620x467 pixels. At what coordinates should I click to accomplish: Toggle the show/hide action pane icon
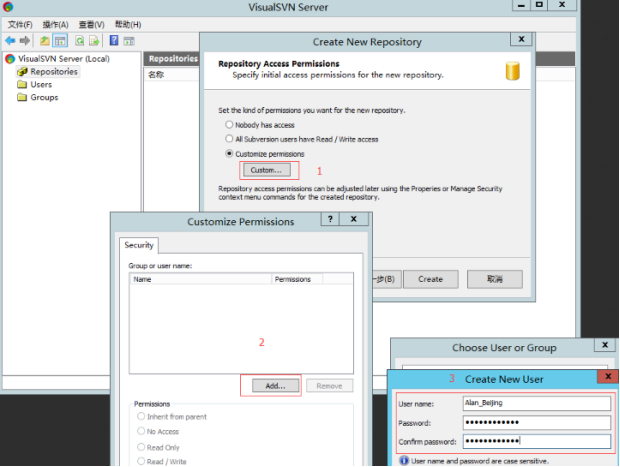(x=129, y=41)
